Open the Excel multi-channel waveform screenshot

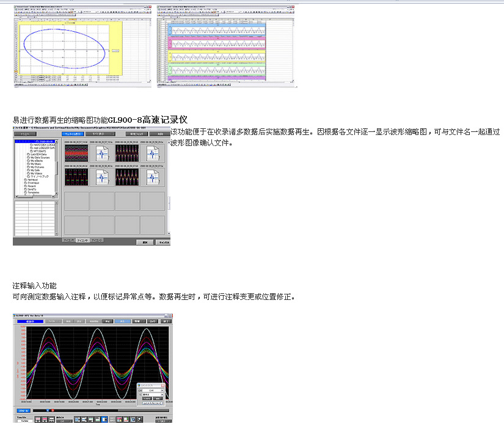(226, 46)
